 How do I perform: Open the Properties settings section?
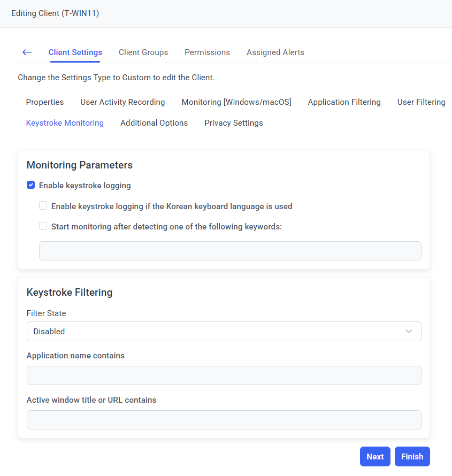click(x=45, y=102)
